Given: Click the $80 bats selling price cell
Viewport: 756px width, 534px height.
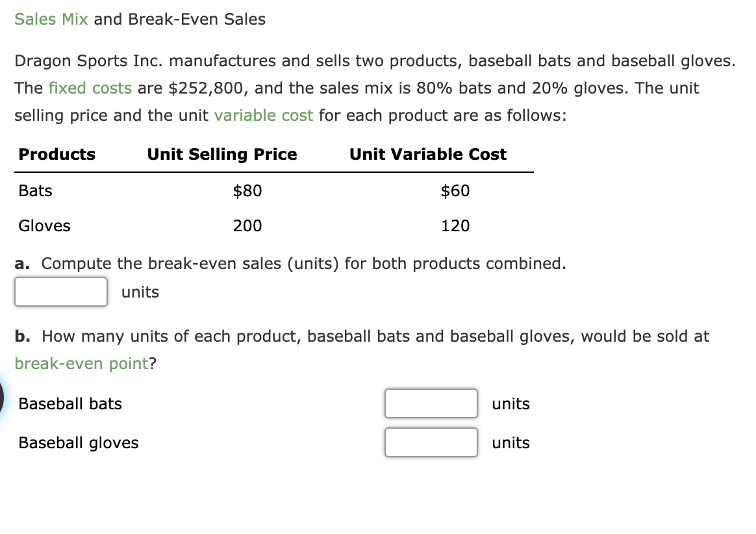Looking at the screenshot, I should [247, 191].
